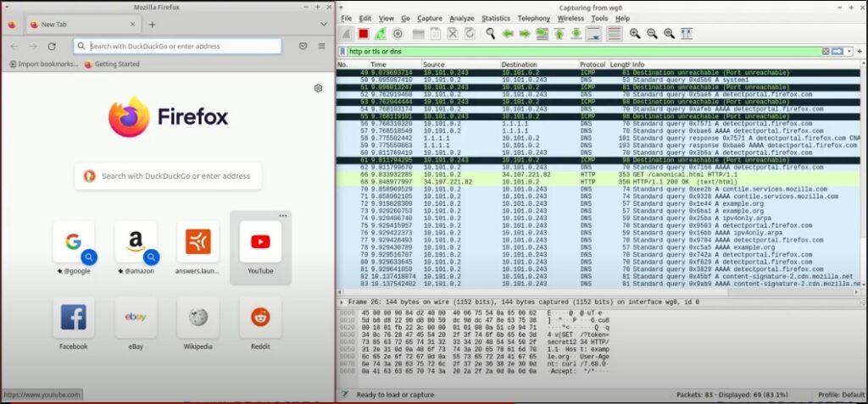The image size is (868, 404).
Task: Open the YouTube shortcut tile
Action: (x=260, y=247)
